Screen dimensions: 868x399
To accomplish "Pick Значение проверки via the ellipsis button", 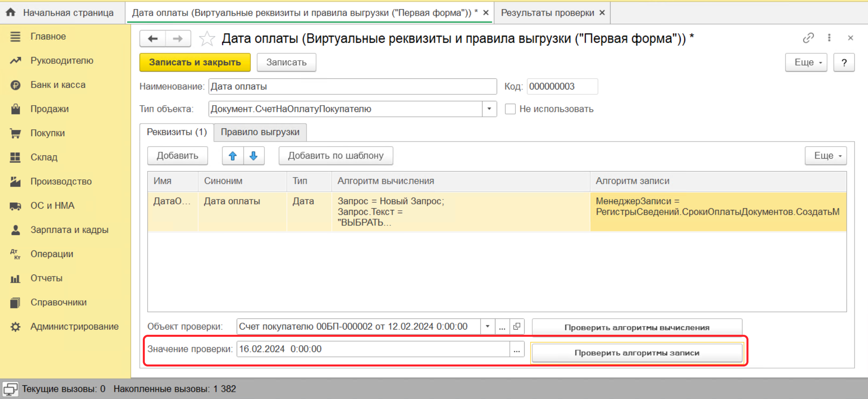I will [517, 349].
